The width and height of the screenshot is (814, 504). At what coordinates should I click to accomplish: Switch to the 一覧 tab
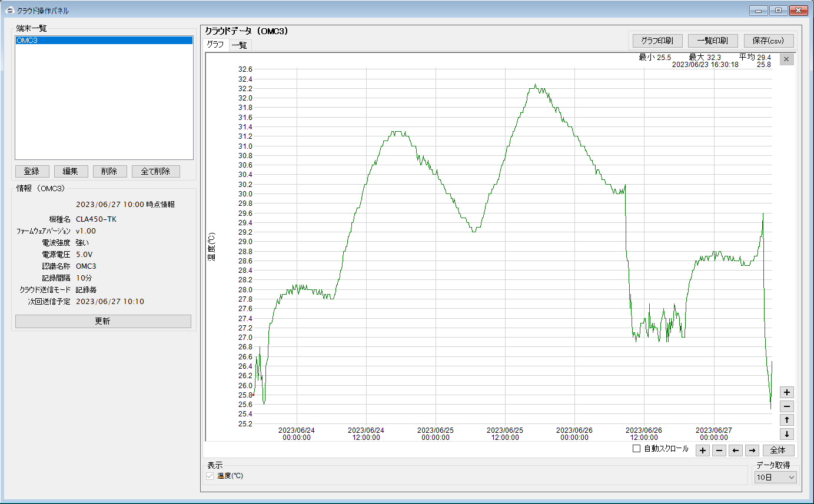(240, 45)
